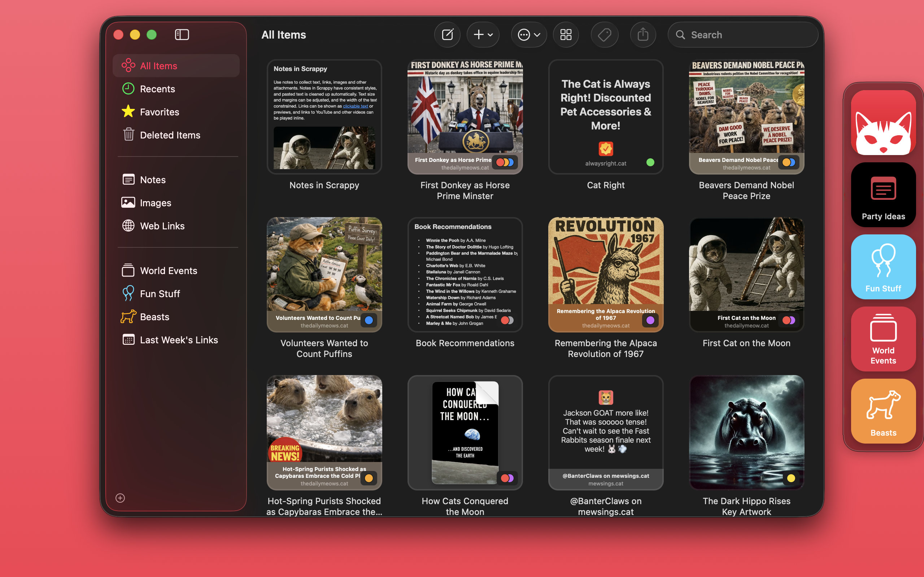The height and width of the screenshot is (577, 924).
Task: Toggle the sidebar visibility icon
Action: click(182, 35)
